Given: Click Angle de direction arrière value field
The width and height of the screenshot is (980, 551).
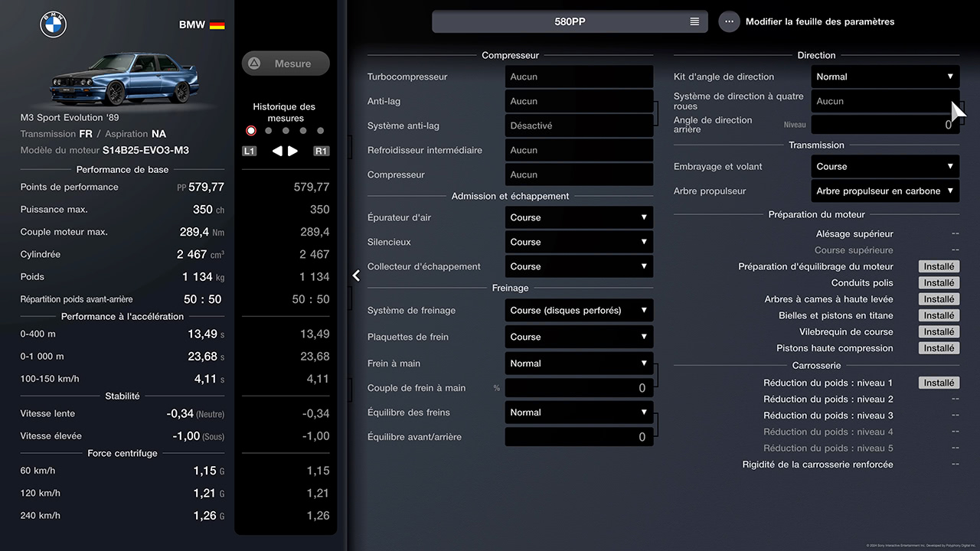Looking at the screenshot, I should [885, 125].
